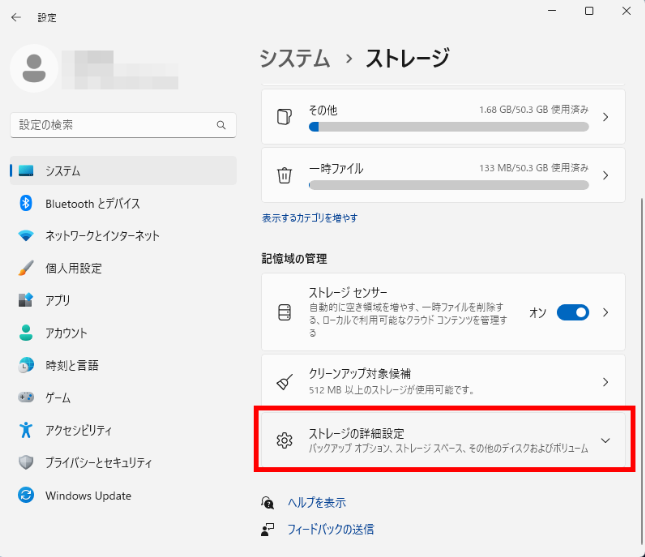This screenshot has height=557, width=645.
Task: Maximize the 設定 window
Action: coord(589,11)
